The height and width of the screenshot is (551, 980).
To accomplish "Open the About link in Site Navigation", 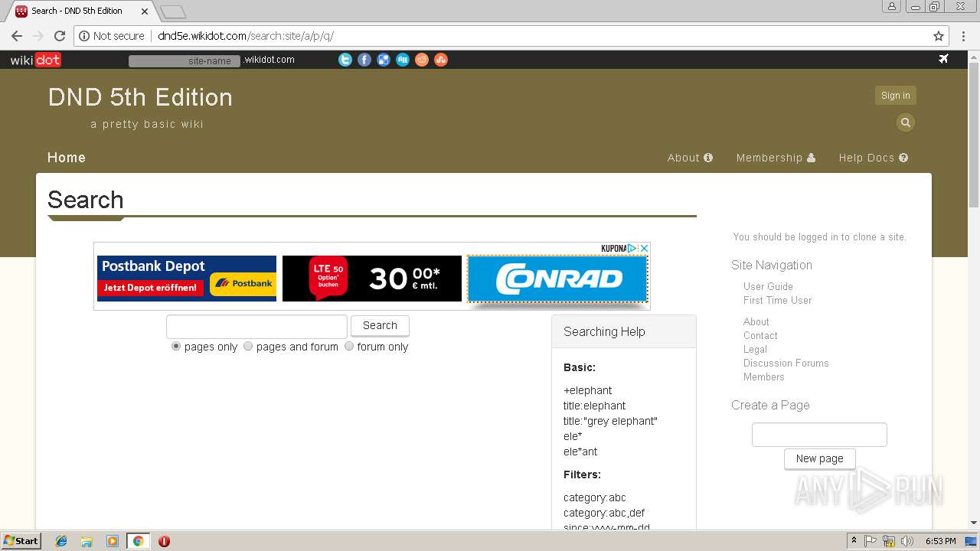I will (756, 321).
